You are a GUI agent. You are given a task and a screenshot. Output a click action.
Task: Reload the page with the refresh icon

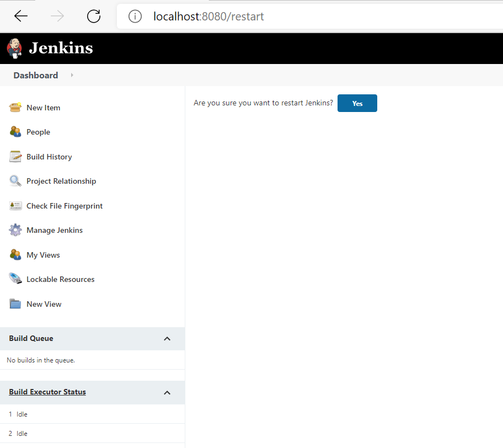[x=93, y=16]
